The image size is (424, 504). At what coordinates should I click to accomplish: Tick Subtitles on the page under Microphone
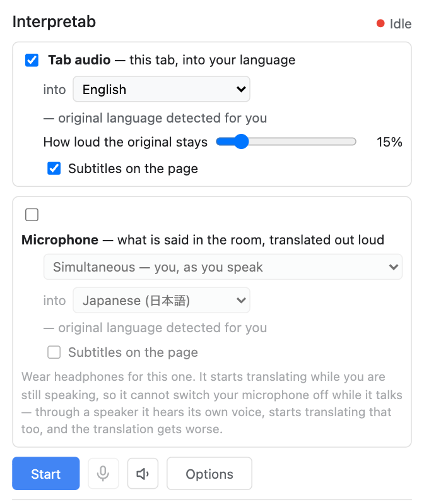[54, 352]
